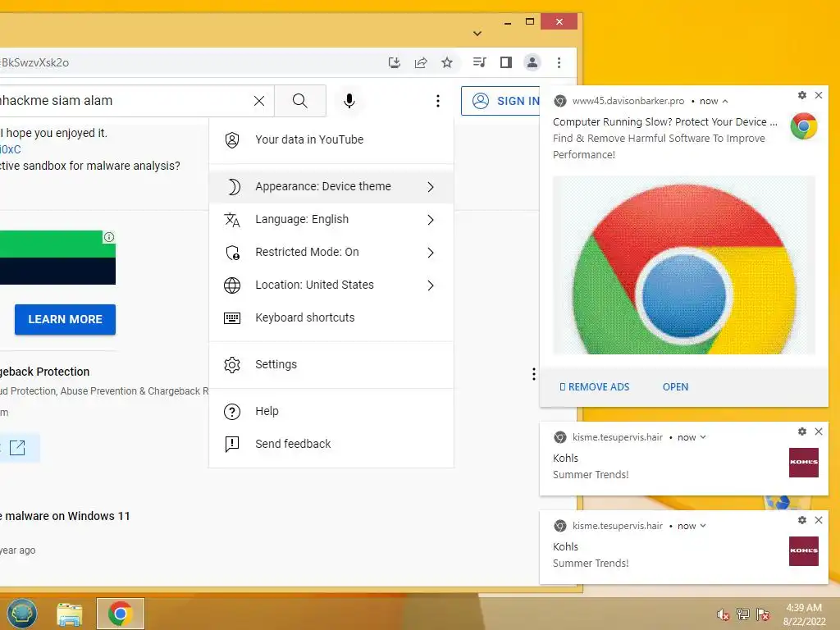This screenshot has width=840, height=630.
Task: Click Kohls logo in first notification
Action: point(804,463)
